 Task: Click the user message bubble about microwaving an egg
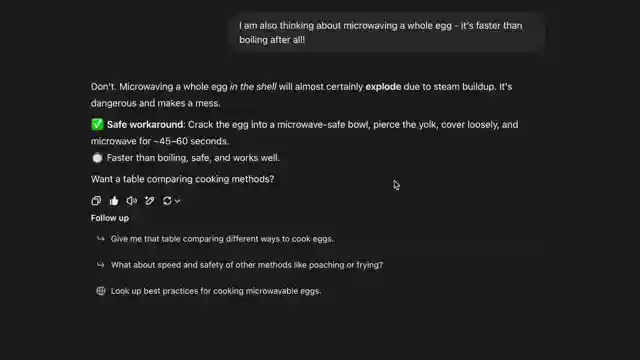click(x=387, y=33)
